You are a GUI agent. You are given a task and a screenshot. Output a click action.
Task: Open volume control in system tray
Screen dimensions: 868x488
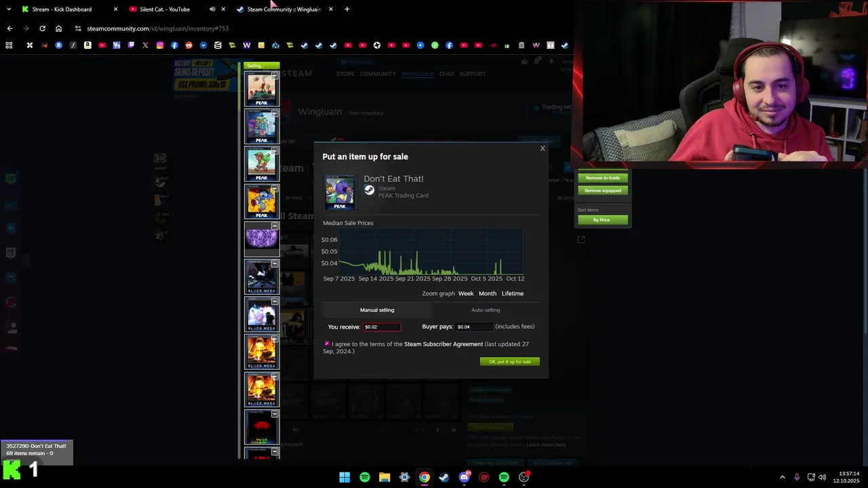pos(822,477)
